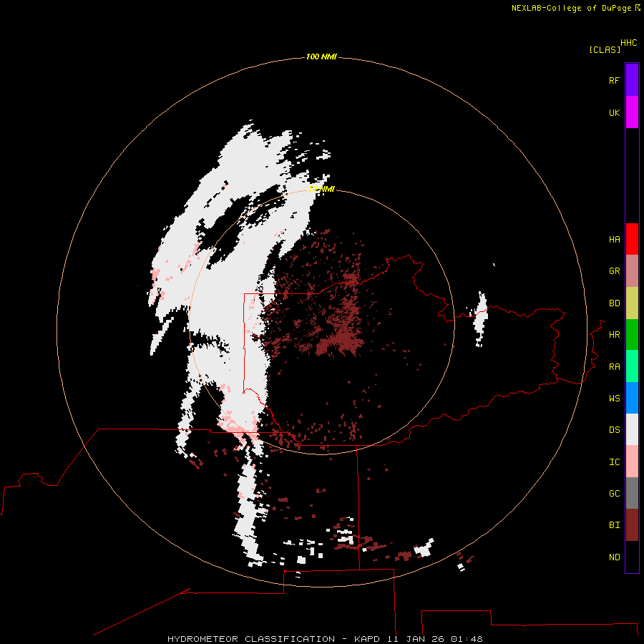
Task: Click the ND legend label
Action: coord(614,557)
